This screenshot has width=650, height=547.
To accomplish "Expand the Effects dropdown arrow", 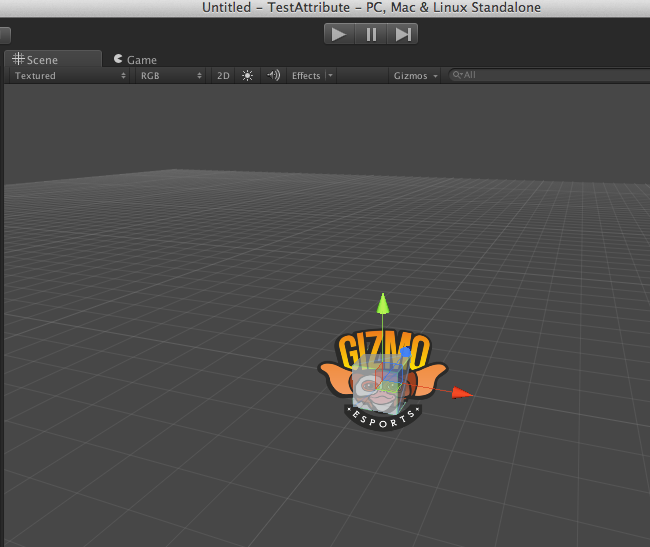I will coord(330,75).
